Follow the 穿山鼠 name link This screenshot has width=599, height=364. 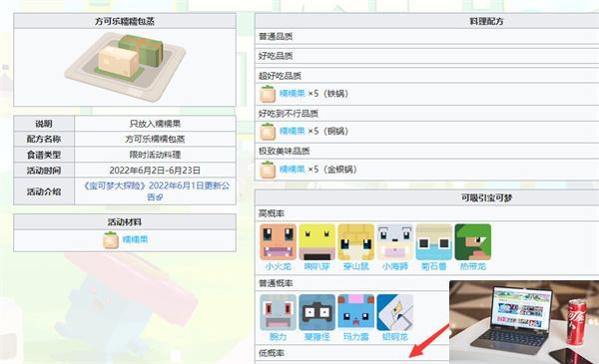tap(355, 266)
